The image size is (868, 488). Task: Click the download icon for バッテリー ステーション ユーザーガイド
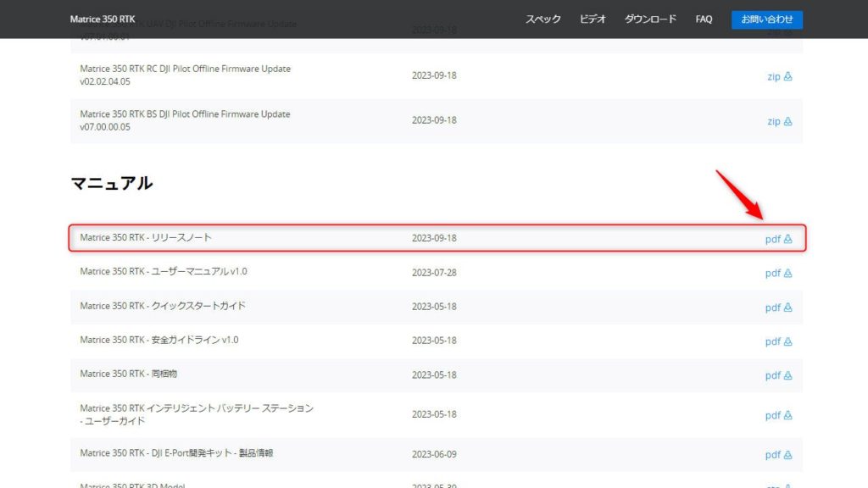pos(790,415)
